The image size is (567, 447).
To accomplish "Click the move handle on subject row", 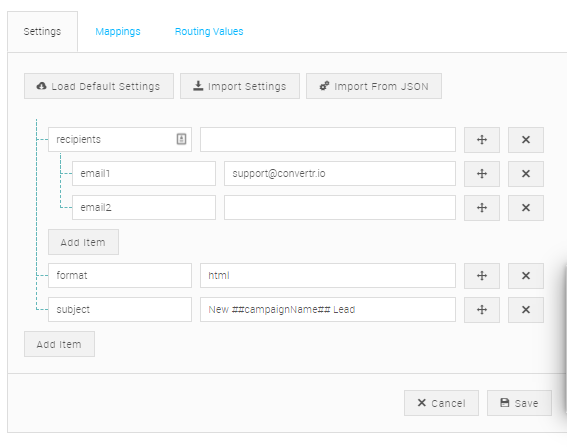I will [482, 310].
